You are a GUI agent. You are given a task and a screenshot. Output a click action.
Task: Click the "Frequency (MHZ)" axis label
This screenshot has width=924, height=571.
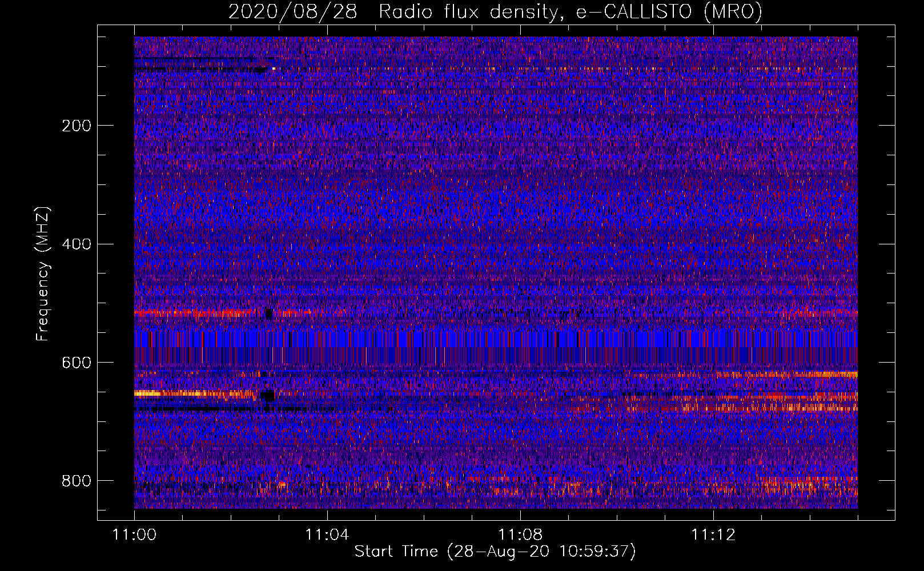[x=42, y=274]
